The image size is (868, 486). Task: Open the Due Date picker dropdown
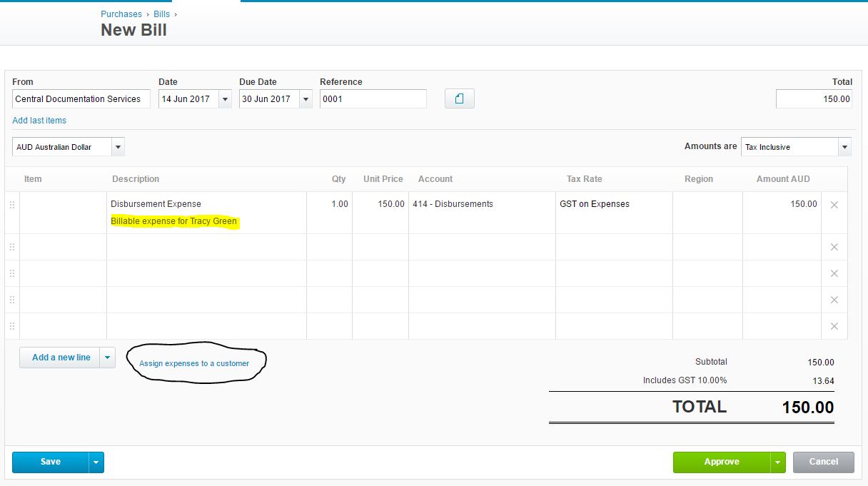tap(306, 99)
